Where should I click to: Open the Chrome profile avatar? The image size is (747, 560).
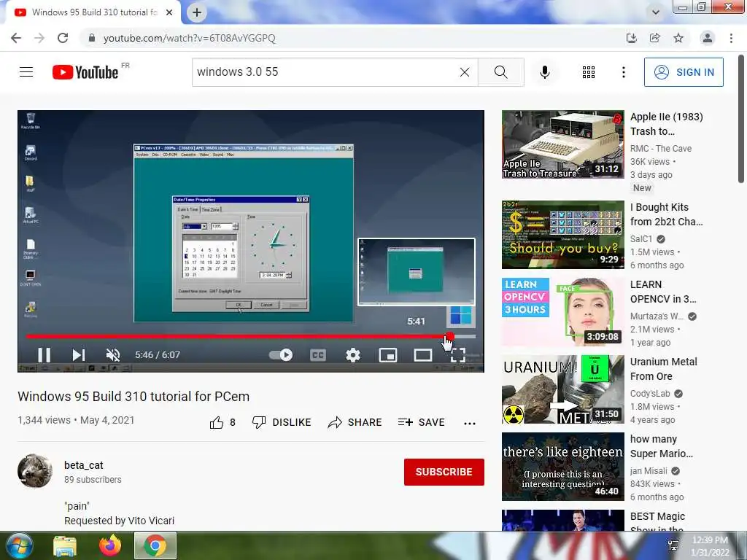pyautogui.click(x=708, y=38)
